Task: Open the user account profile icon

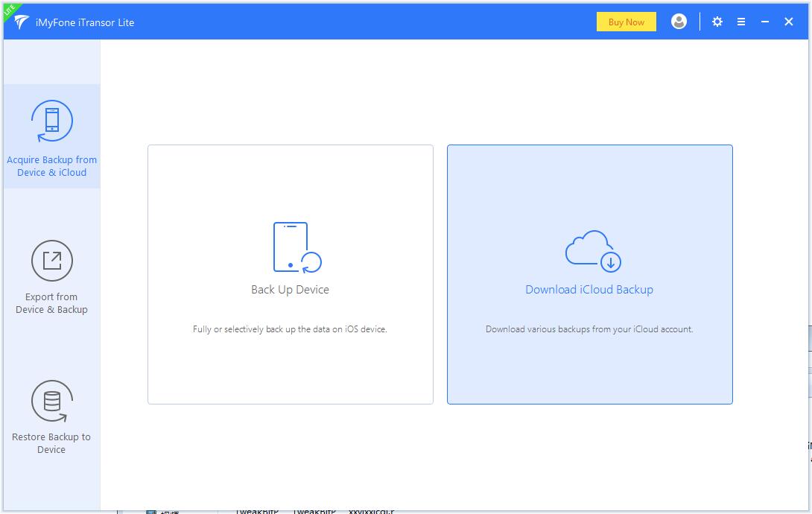Action: [679, 22]
